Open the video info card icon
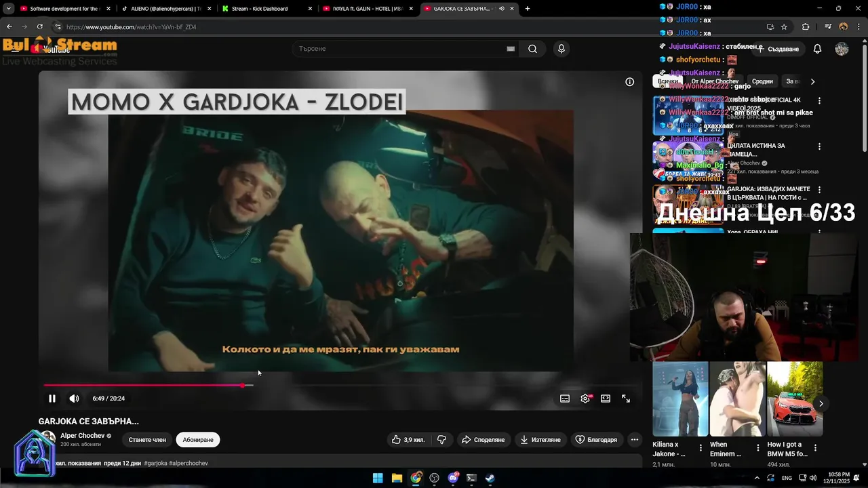The image size is (868, 488). coord(629,81)
